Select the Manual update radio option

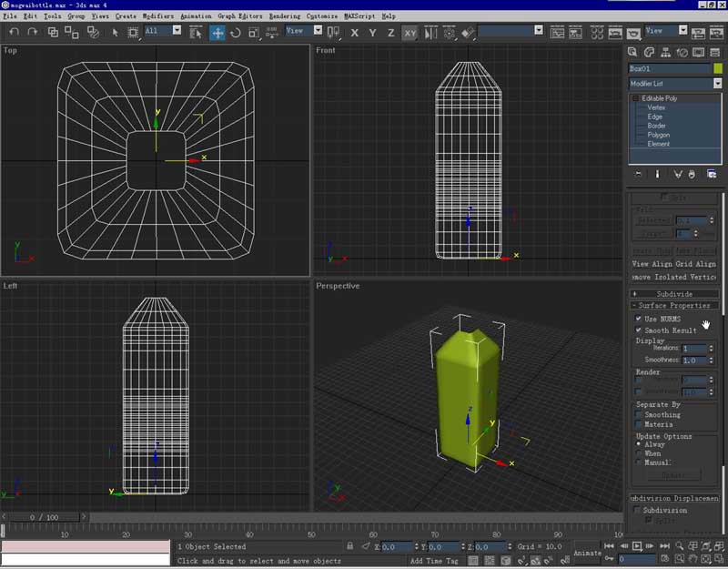pyautogui.click(x=638, y=462)
